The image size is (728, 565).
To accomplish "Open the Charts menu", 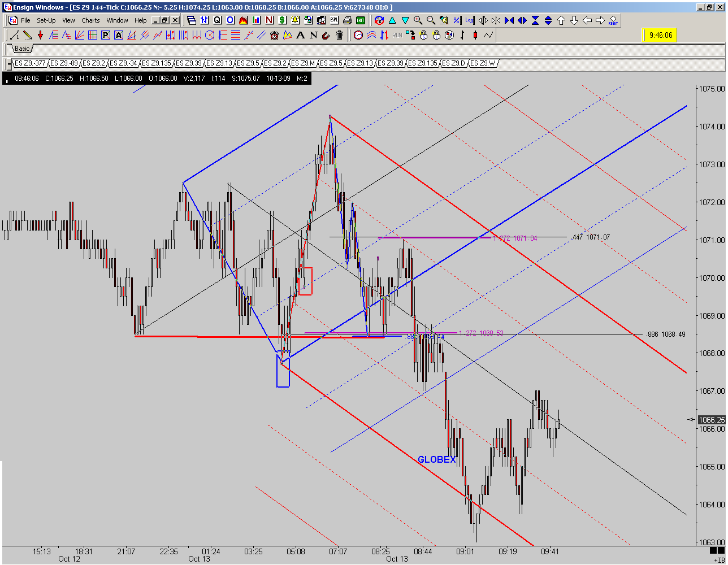I will 90,20.
